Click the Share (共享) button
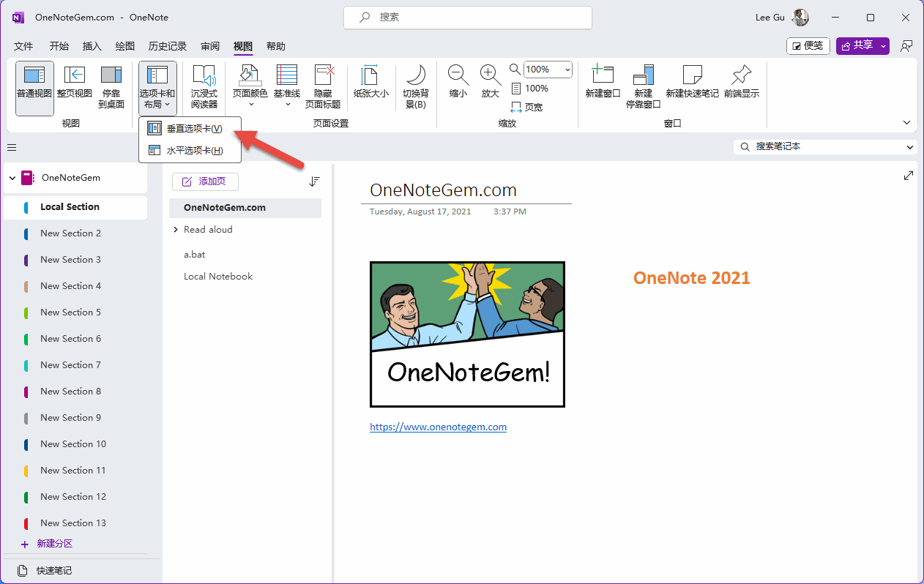Image resolution: width=924 pixels, height=584 pixels. click(857, 46)
